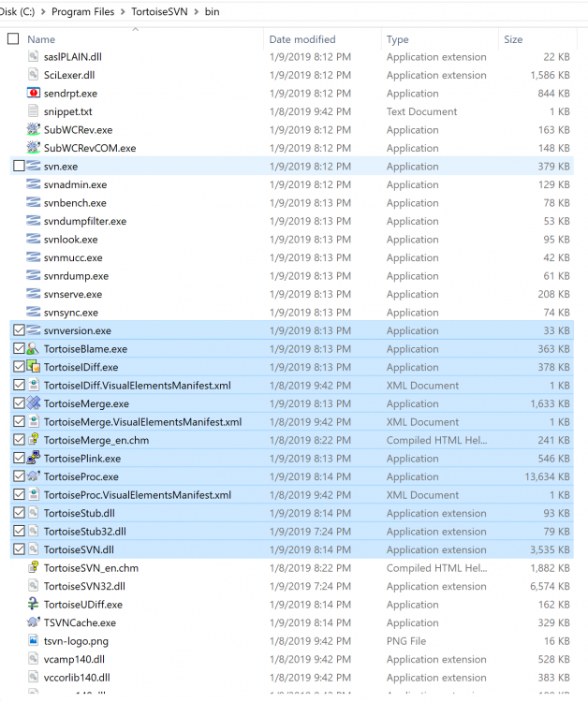The width and height of the screenshot is (588, 702).
Task: Navigate to Program Files in breadcrumb
Action: pyautogui.click(x=82, y=12)
